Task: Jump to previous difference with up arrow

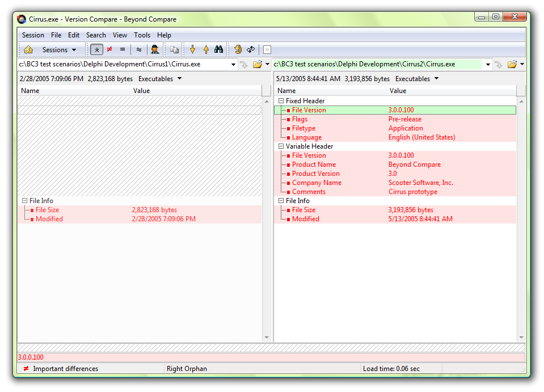Action: (206, 49)
